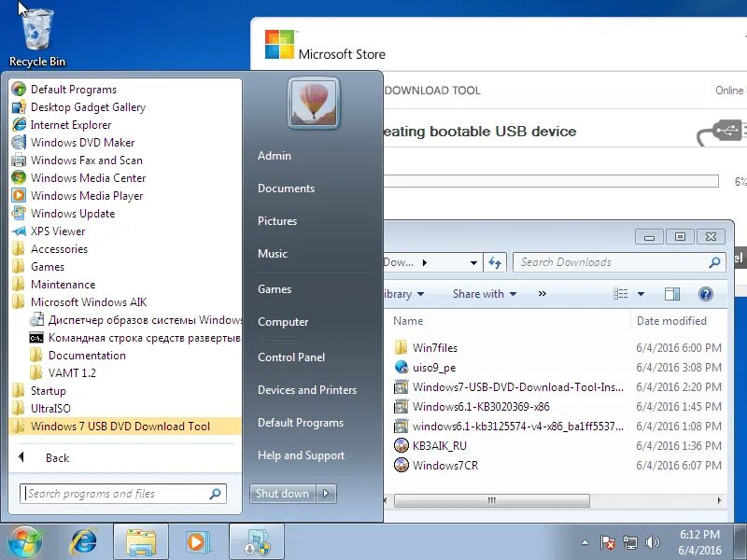Click the taskbar clock showing 6:12 PM
747x560 pixels.
699,542
